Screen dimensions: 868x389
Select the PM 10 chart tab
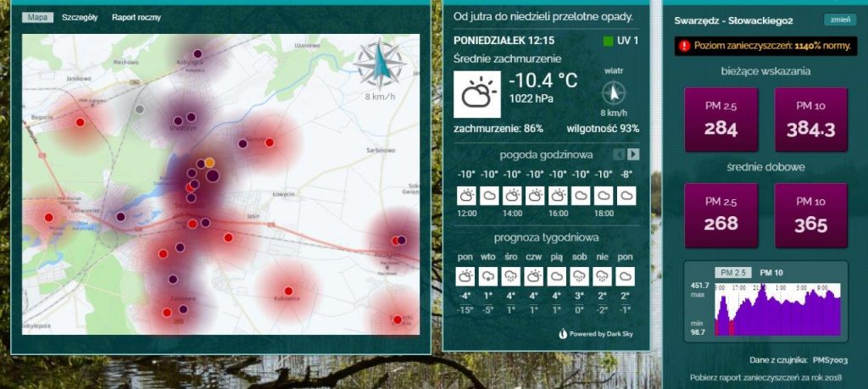(x=771, y=272)
